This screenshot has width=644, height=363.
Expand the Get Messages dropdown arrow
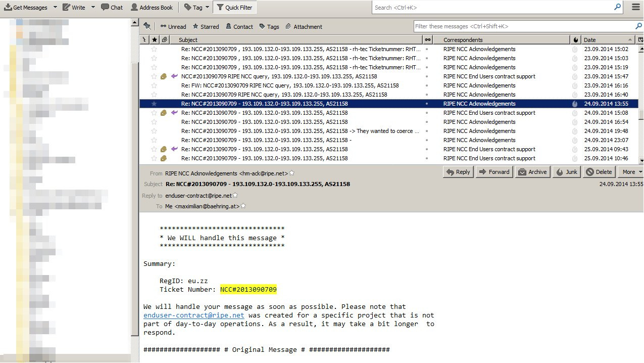point(55,8)
